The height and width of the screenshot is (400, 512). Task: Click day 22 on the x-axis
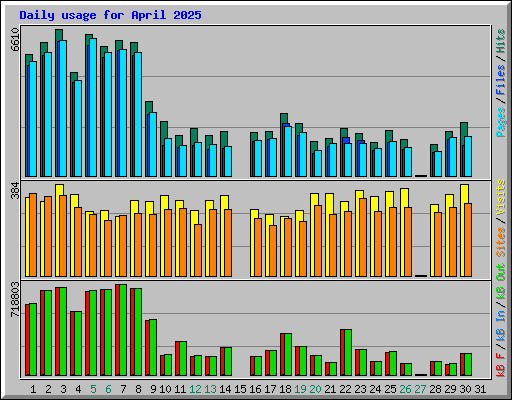pyautogui.click(x=345, y=389)
